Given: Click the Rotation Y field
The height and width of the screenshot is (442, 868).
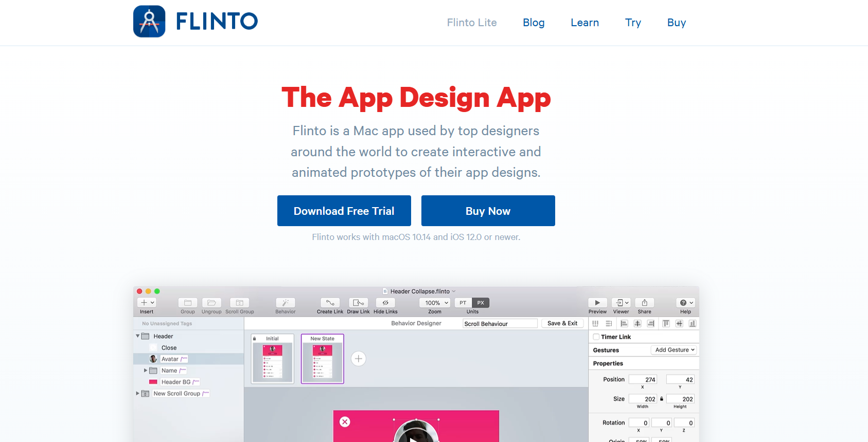Looking at the screenshot, I should (662, 422).
